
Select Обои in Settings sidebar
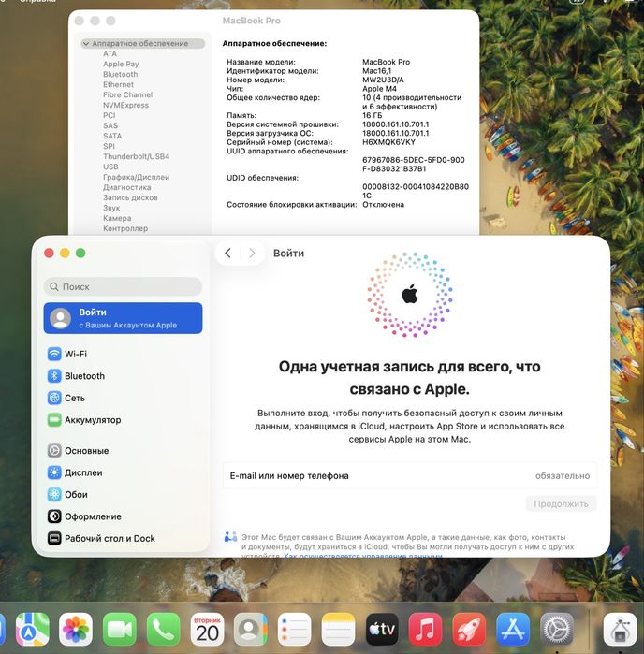tap(123, 494)
